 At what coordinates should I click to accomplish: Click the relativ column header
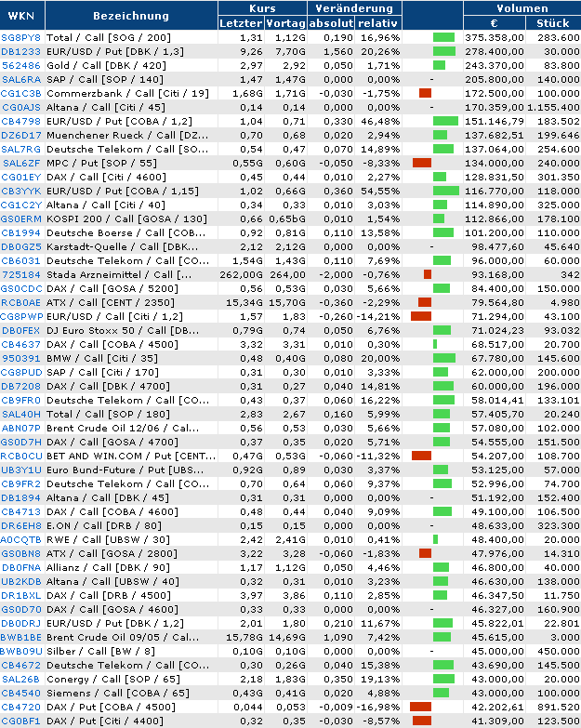click(377, 22)
